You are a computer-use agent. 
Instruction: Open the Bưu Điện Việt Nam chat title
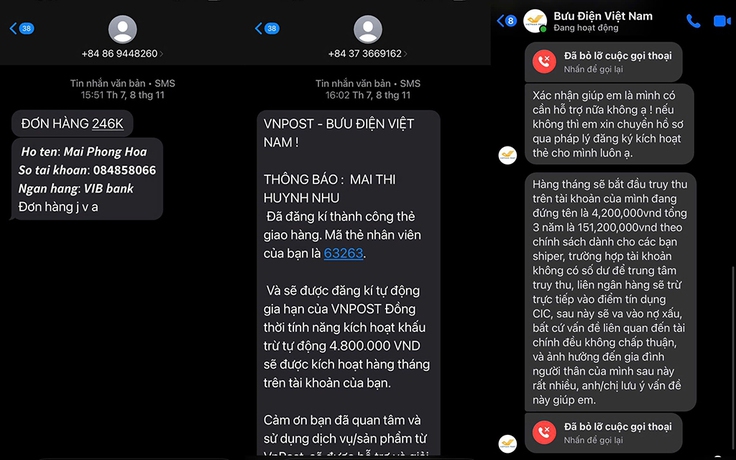point(603,16)
